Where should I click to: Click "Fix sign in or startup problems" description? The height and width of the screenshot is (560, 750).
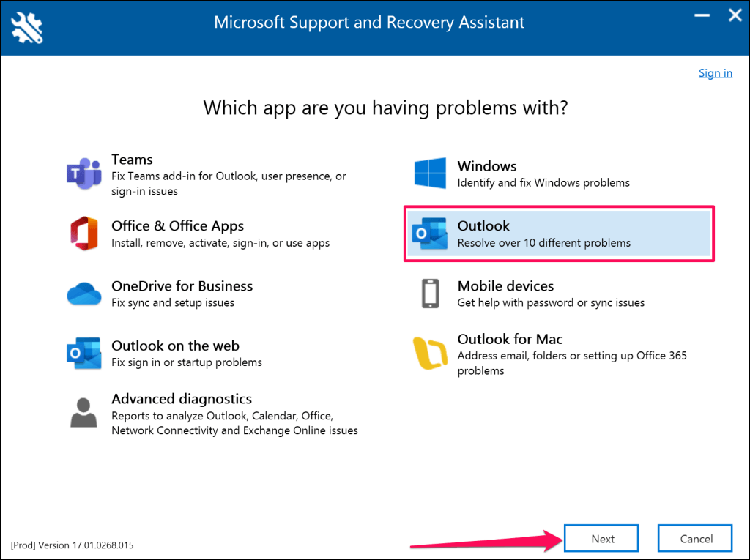click(187, 362)
